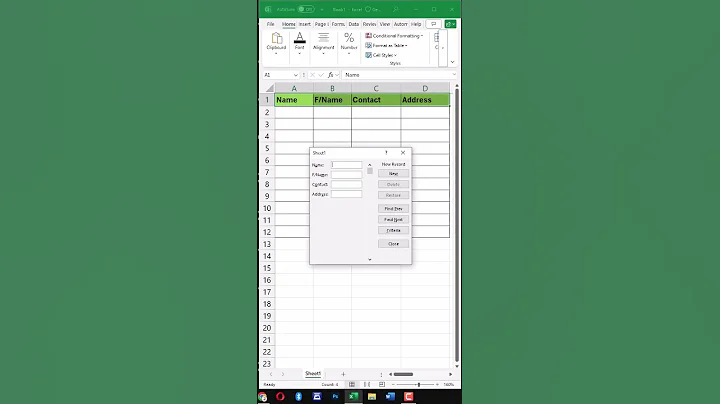This screenshot has width=720, height=404.
Task: Click the form dialog record scroll down arrow
Action: point(370,259)
